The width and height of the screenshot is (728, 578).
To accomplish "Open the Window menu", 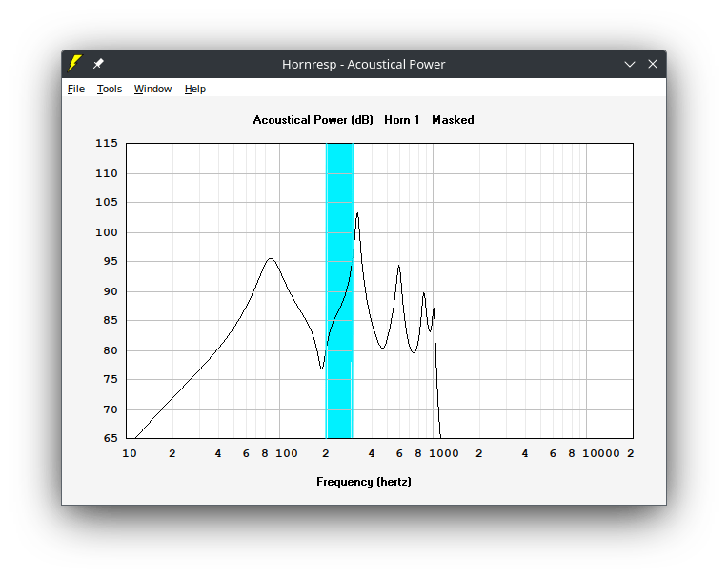I will (152, 89).
